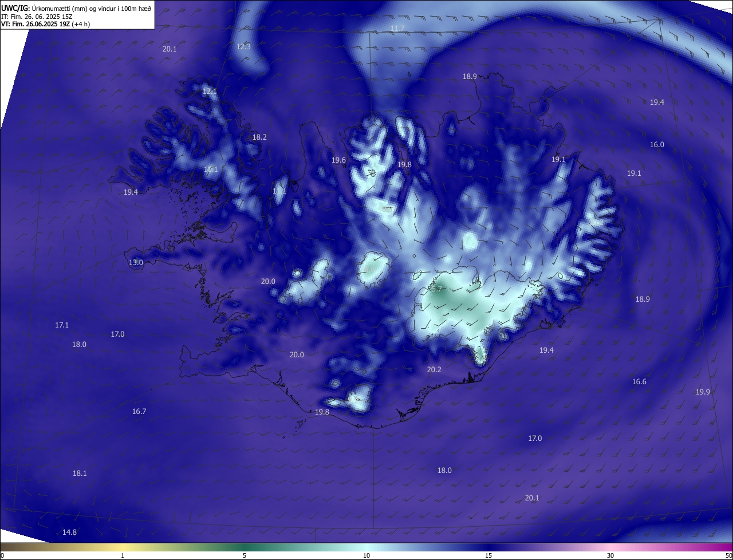Click the 5 tick on the colour scale
The height and width of the screenshot is (560, 733).
[x=245, y=556]
